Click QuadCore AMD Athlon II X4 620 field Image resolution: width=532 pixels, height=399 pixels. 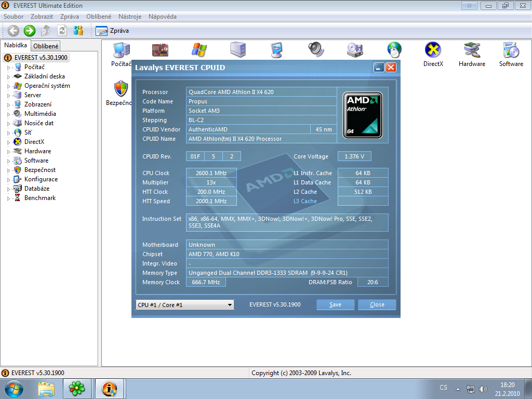[261, 92]
